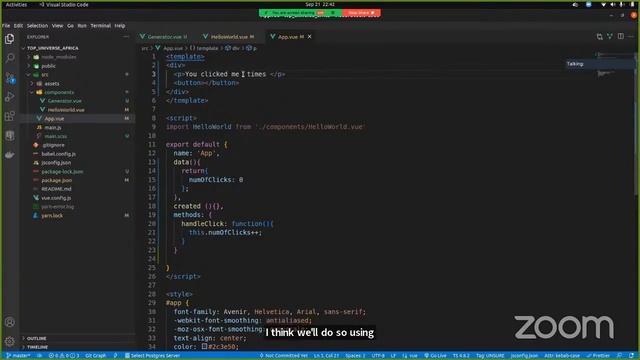The width and height of the screenshot is (640, 360).
Task: Click the clock showing Sep 21 22:42
Action: (320, 4)
